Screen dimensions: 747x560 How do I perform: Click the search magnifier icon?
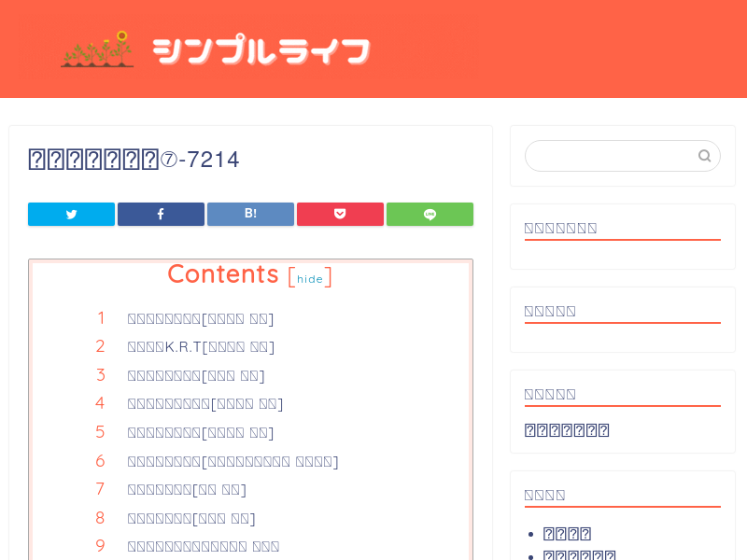click(x=705, y=156)
